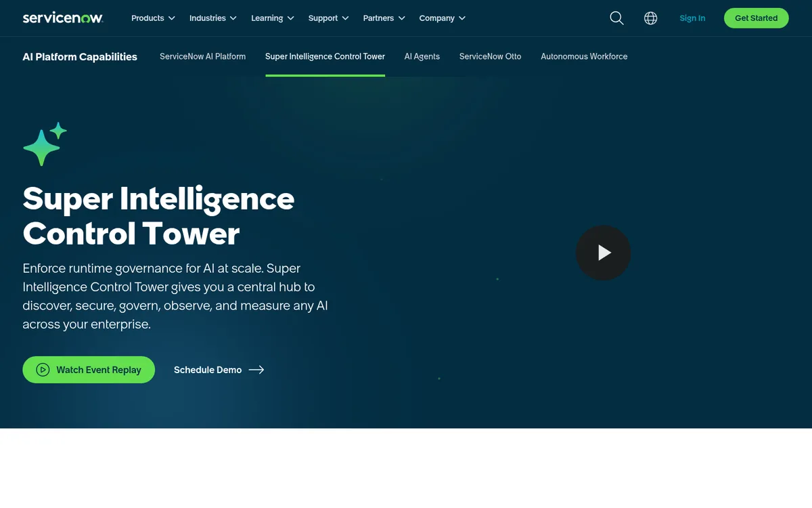Expand the Support dropdown menu
Image resolution: width=812 pixels, height=508 pixels.
pyautogui.click(x=328, y=18)
